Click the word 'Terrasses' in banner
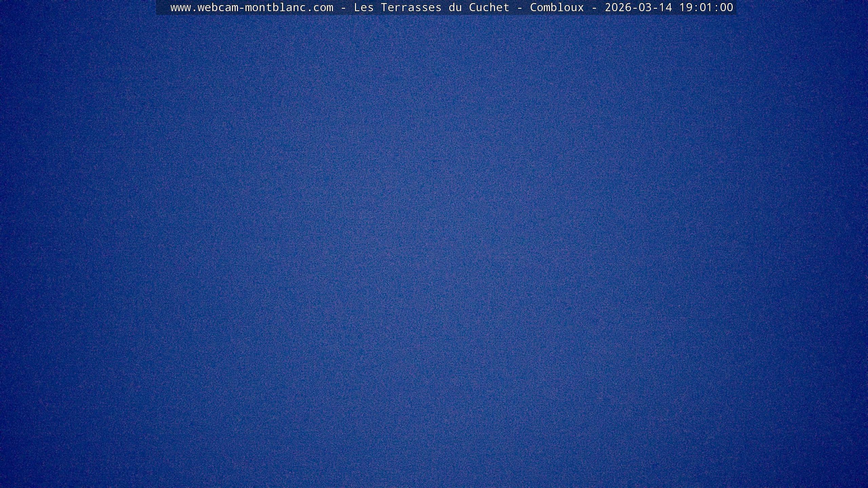Viewport: 868px width, 488px height. pos(411,7)
